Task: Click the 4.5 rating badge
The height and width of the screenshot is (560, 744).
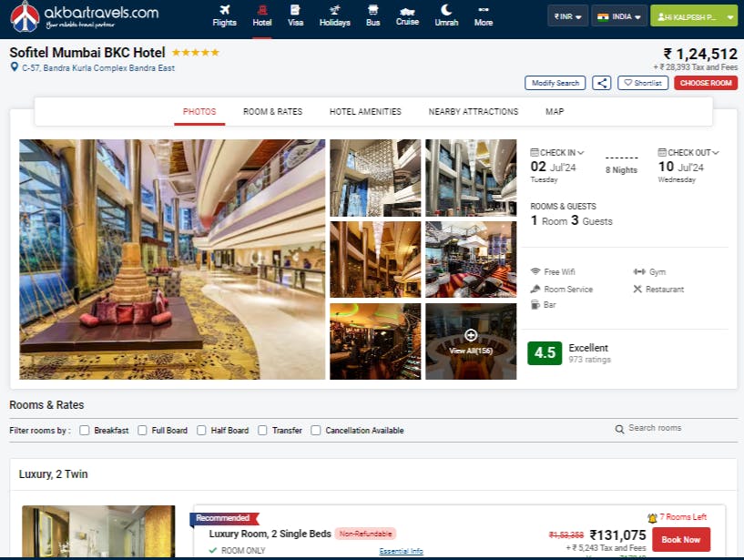Action: (x=545, y=353)
